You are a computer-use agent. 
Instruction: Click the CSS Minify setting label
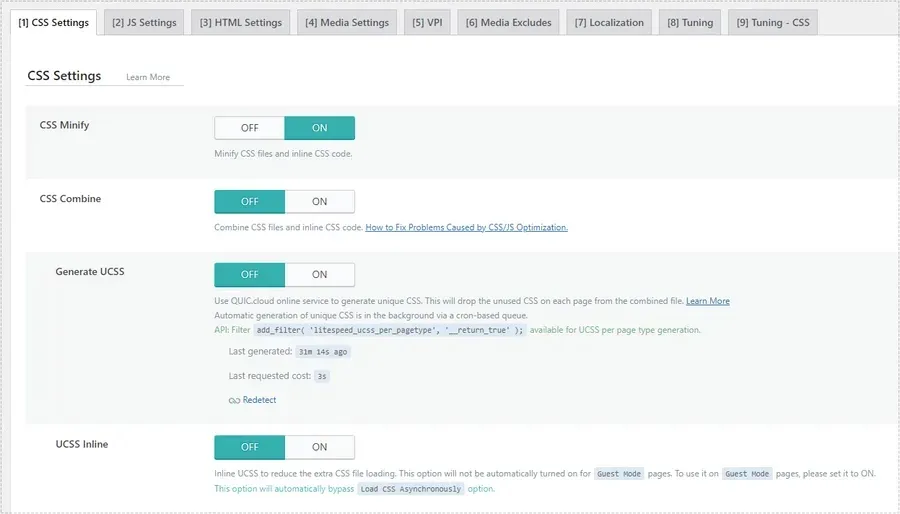pos(64,125)
